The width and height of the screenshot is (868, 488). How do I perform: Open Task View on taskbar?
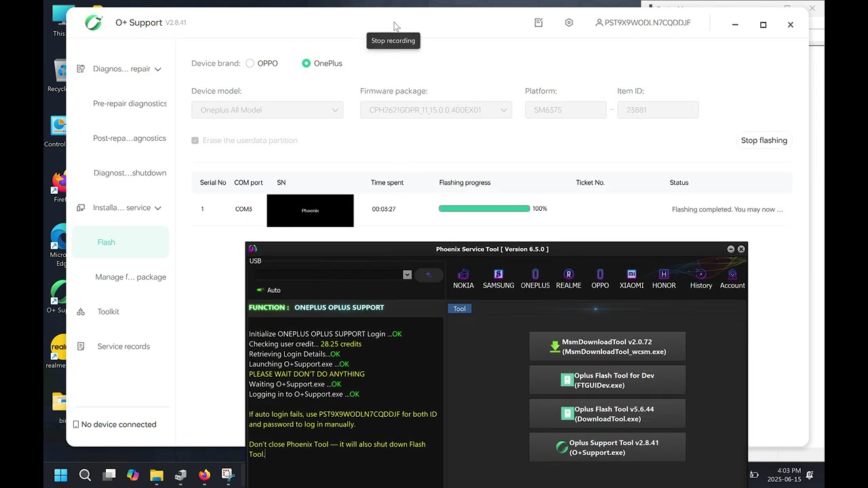click(x=109, y=475)
